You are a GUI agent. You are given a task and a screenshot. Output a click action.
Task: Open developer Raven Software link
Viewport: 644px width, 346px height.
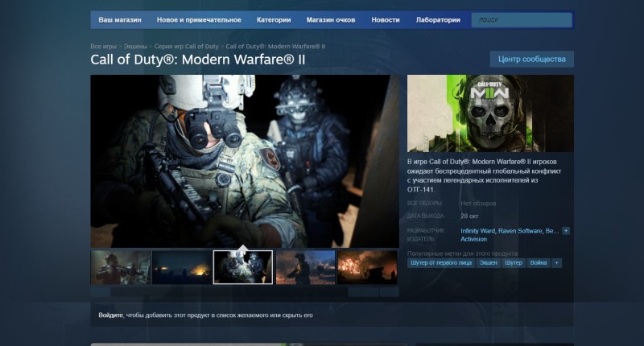[x=520, y=231]
